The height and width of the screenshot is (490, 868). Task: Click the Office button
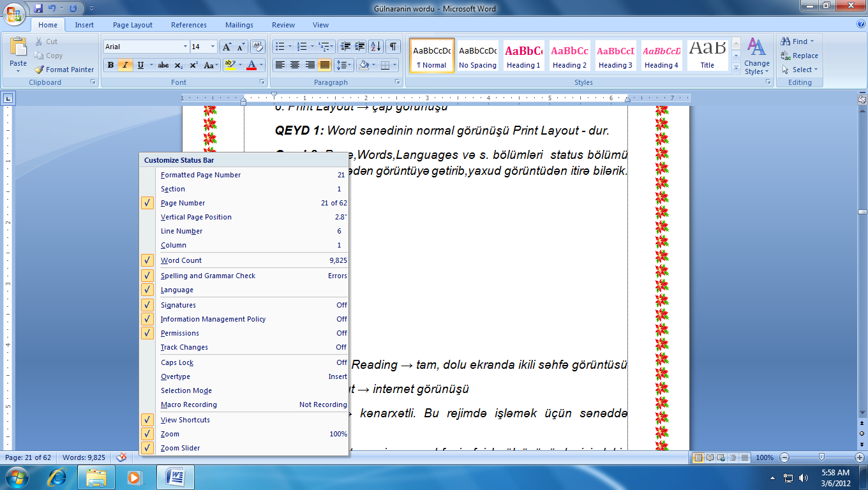click(x=15, y=13)
